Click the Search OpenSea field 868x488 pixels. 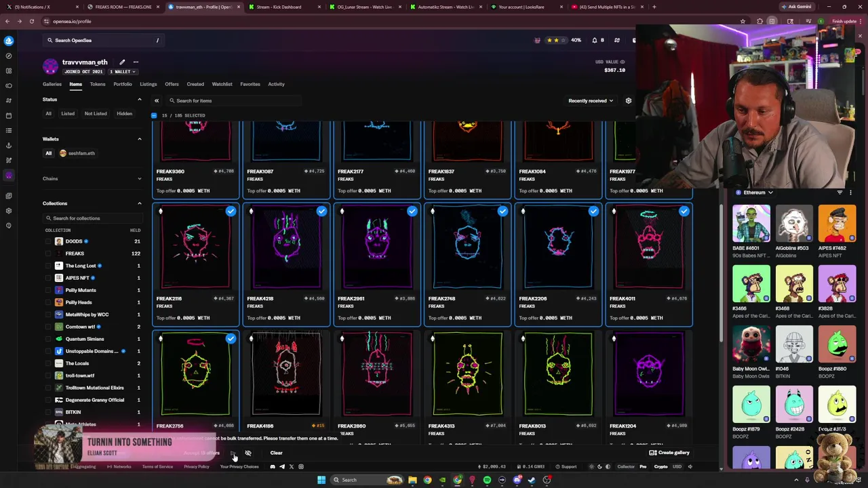[104, 40]
